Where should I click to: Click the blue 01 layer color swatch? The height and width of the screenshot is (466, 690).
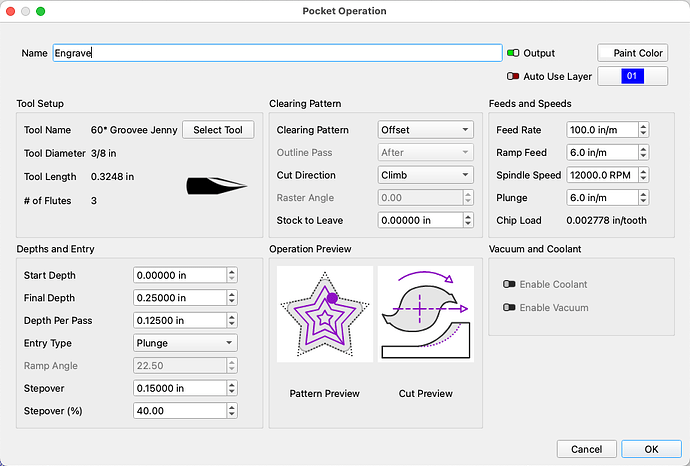[x=632, y=76]
